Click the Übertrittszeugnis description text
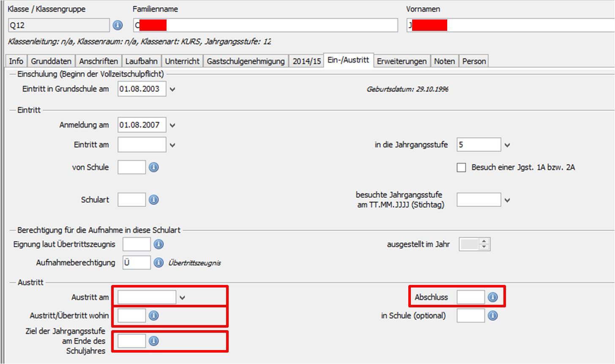Screen dimensions: 615x364 coord(194,263)
